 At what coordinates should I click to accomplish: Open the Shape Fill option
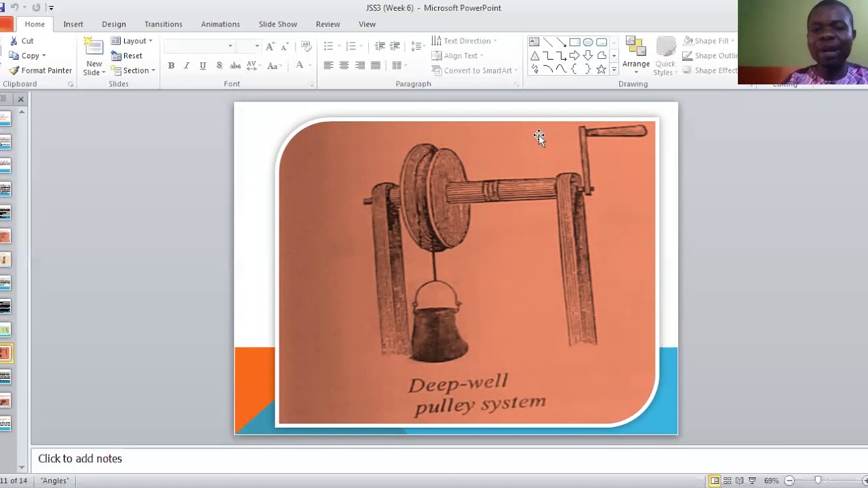pos(709,41)
